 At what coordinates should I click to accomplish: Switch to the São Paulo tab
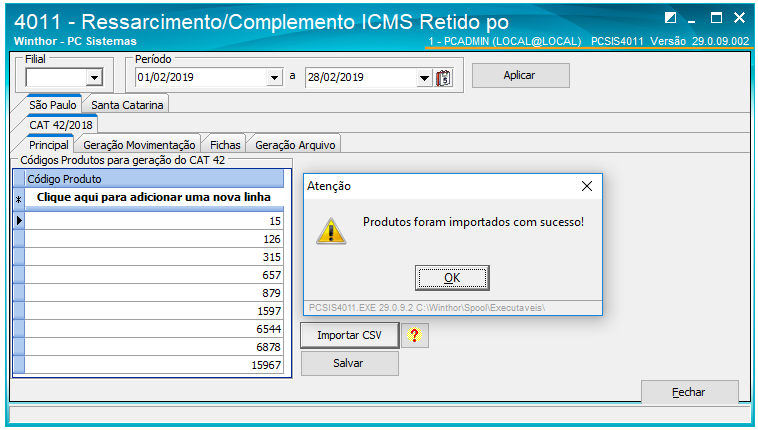pos(52,105)
